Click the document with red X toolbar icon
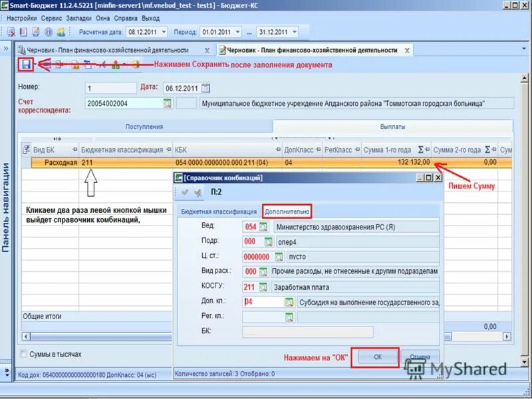The width and height of the screenshot is (532, 399). tap(11, 32)
